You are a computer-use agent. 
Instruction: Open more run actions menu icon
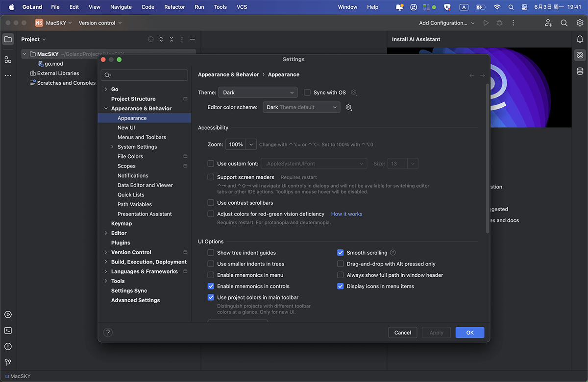513,23
